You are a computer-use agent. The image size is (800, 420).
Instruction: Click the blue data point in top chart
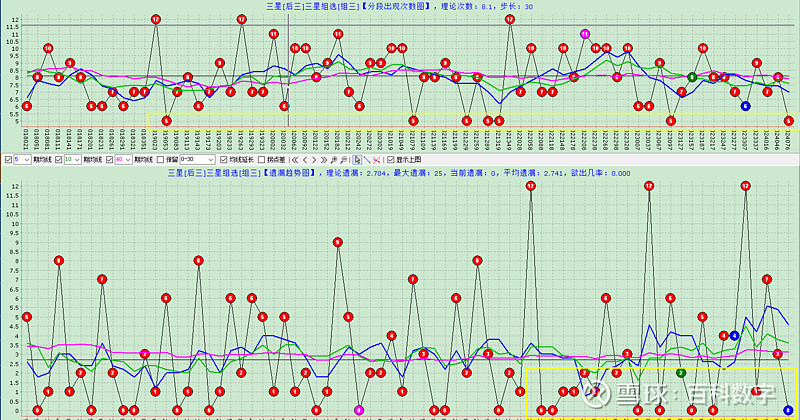coord(745,105)
